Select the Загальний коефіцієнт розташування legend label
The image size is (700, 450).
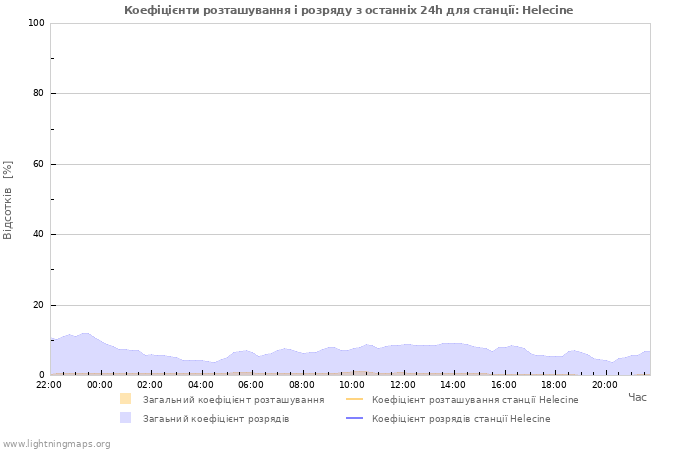[x=233, y=400]
